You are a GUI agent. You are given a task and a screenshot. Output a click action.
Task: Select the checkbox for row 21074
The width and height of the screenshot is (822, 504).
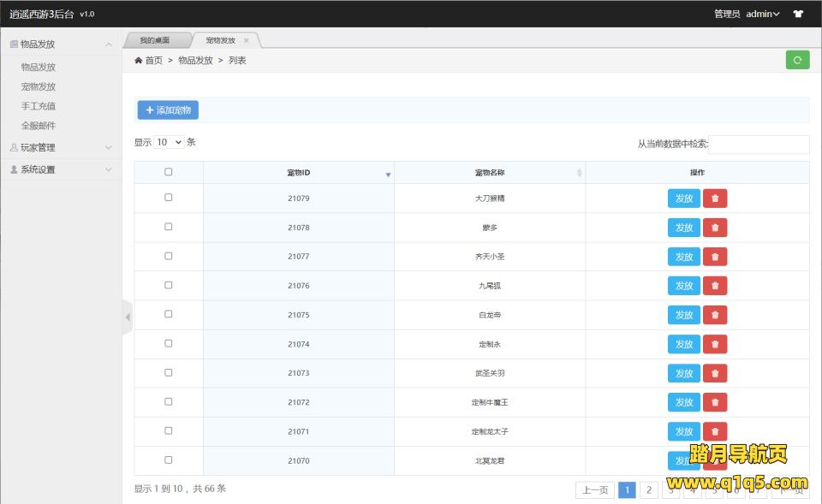pos(169,343)
